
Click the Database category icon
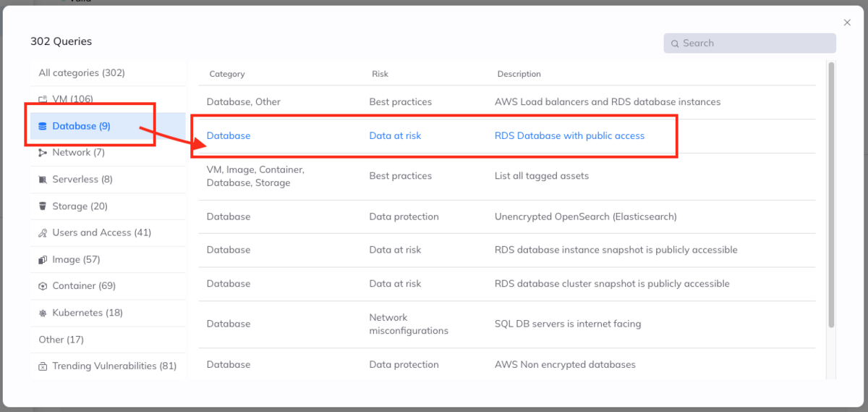(x=43, y=126)
